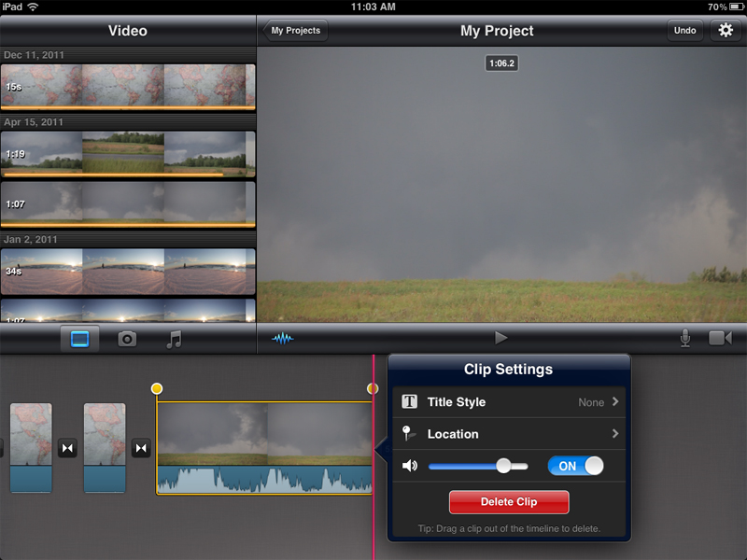Select the first map clip in timeline

click(31, 448)
